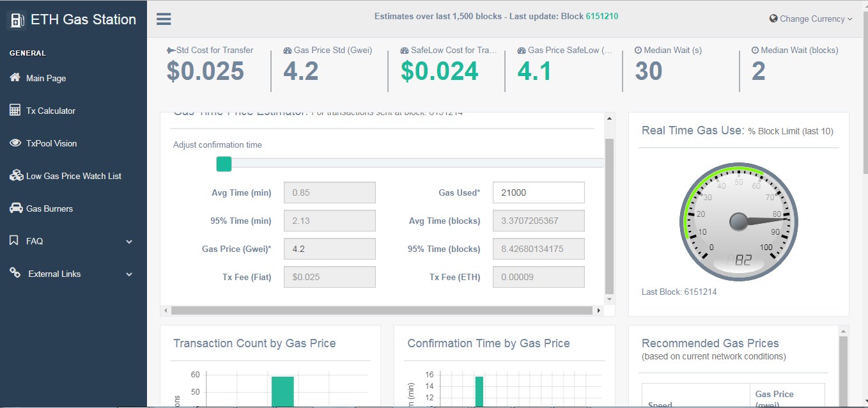Click the eye icon for TxPool Vision

[15, 143]
